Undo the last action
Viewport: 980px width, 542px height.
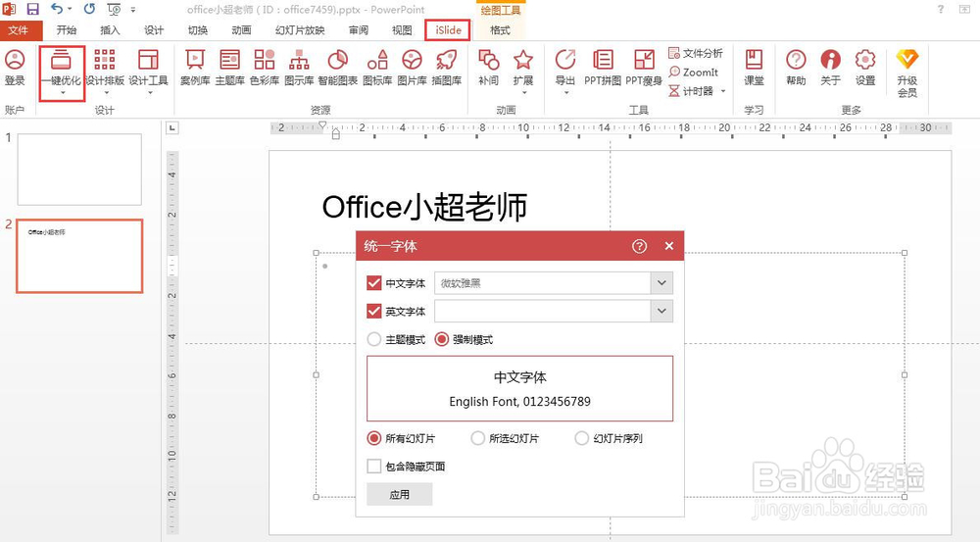(x=57, y=10)
